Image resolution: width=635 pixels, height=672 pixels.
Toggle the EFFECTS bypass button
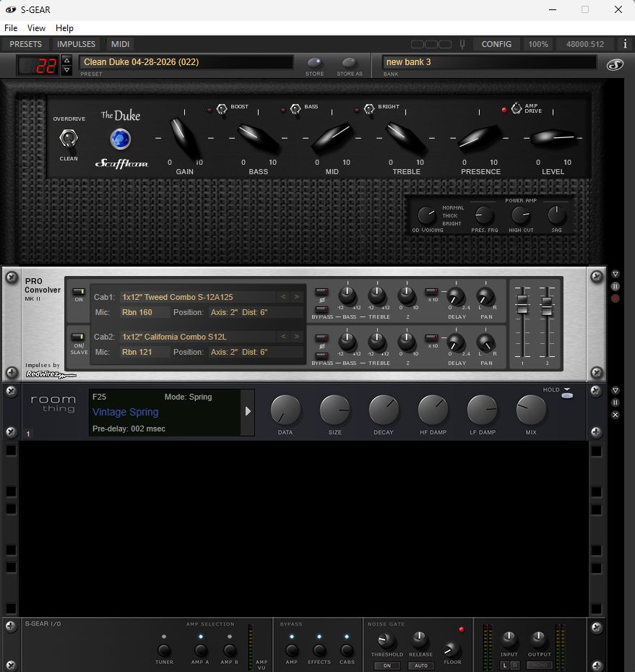pos(319,650)
